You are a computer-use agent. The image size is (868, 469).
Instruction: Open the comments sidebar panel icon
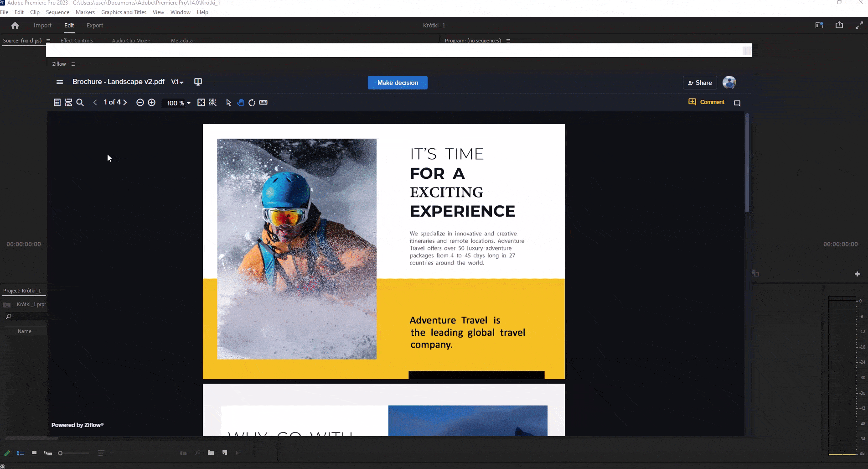click(x=737, y=103)
